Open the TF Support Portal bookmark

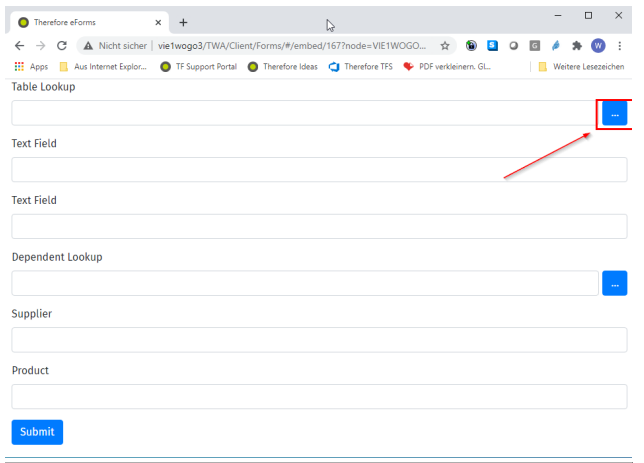(199, 67)
